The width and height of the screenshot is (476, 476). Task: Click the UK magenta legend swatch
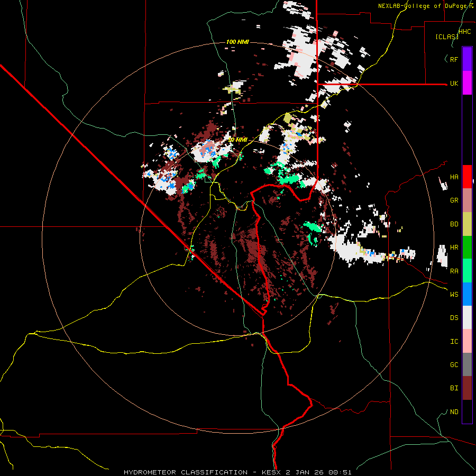click(467, 83)
